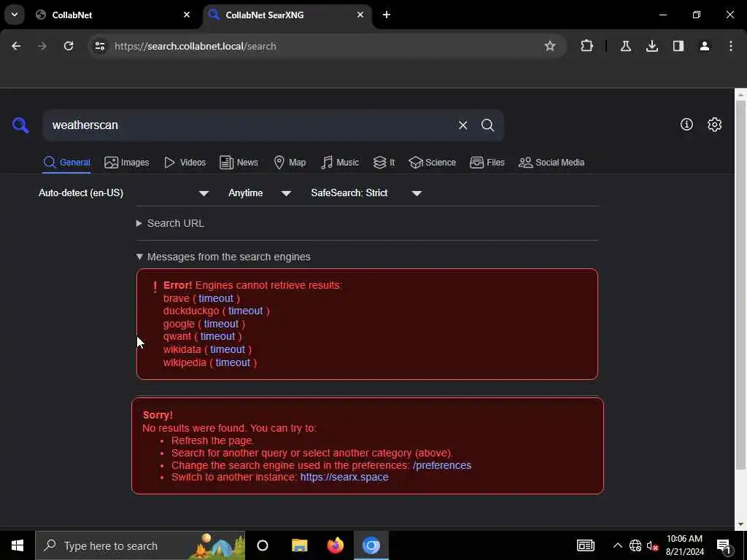This screenshot has width=747, height=560.
Task: Click the browser address bar URL
Action: [196, 46]
